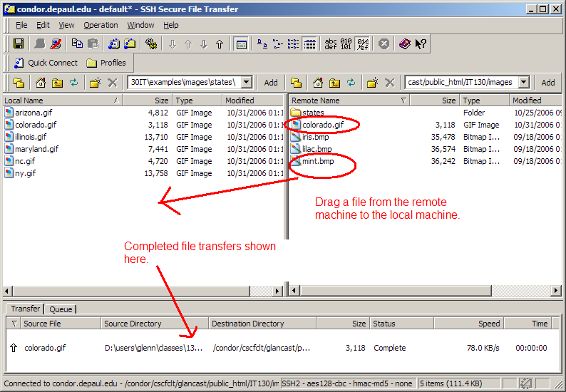Screen dimensions: 566x392
Task: Refresh the remote file pane
Action: point(351,83)
